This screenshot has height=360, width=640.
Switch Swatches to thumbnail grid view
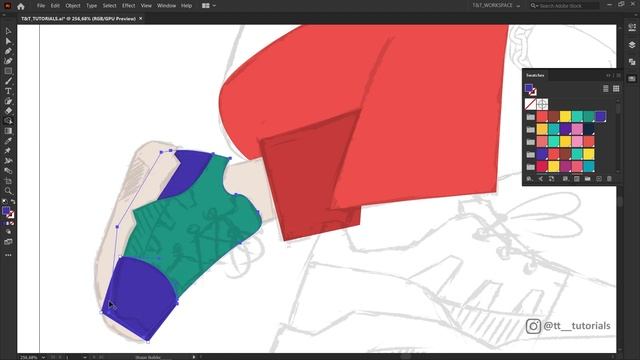(616, 89)
